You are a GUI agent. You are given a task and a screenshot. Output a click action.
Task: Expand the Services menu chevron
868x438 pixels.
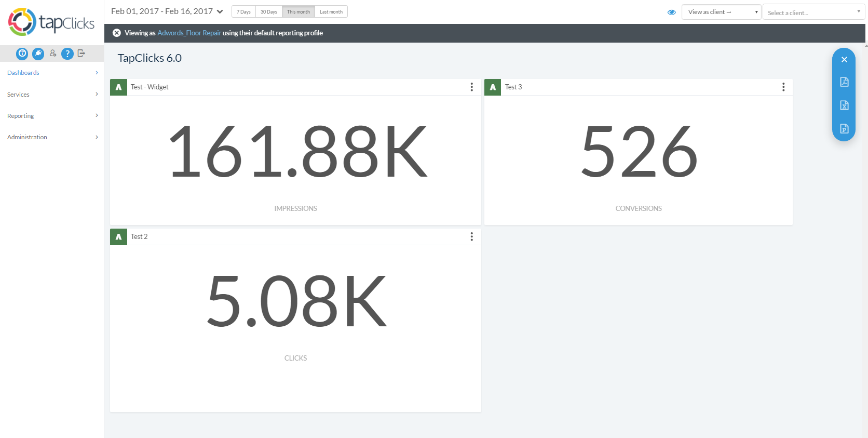97,94
